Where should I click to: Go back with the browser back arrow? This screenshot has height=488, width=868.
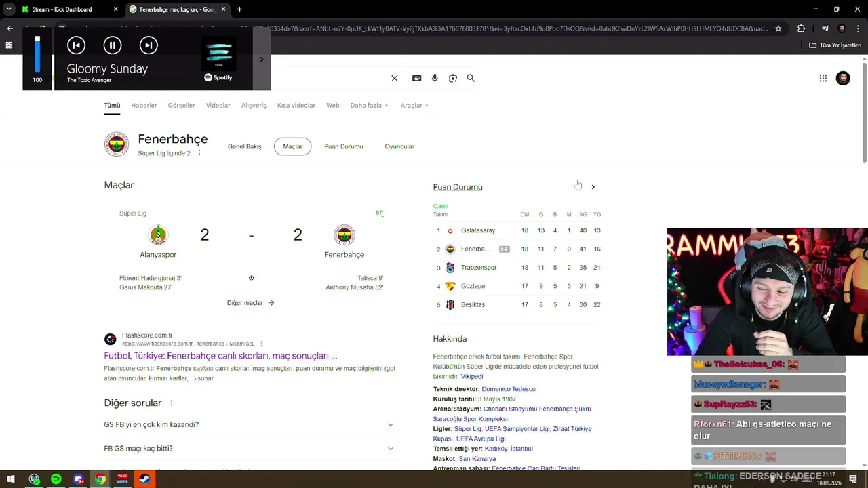click(9, 28)
